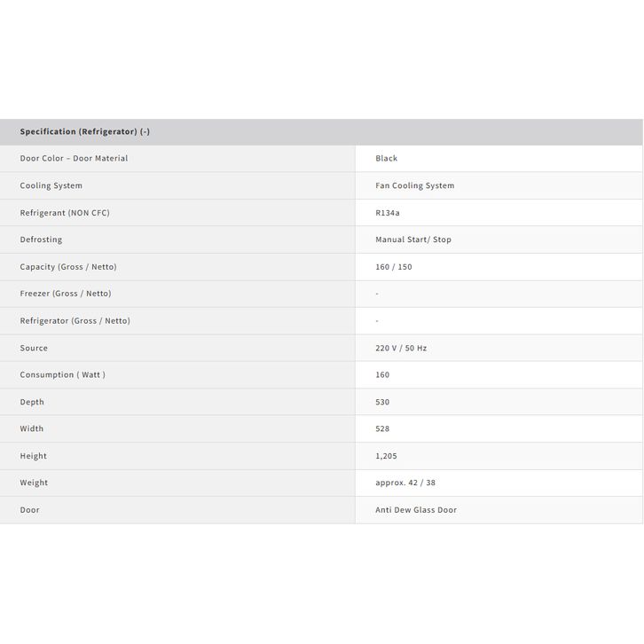Select the 160 / 150 capacity value
Image resolution: width=644 pixels, height=644 pixels.
(x=394, y=267)
